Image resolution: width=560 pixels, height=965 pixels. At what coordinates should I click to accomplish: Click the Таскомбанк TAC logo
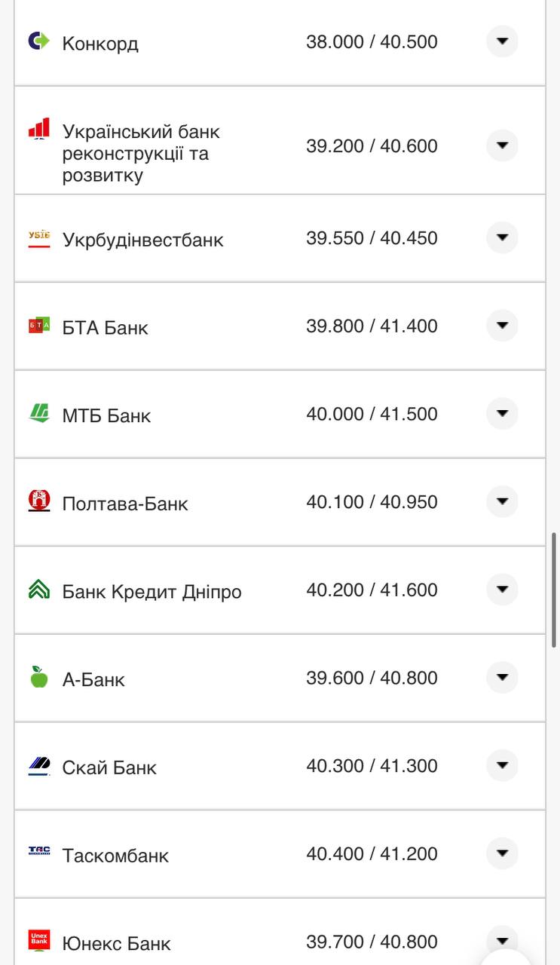click(39, 851)
